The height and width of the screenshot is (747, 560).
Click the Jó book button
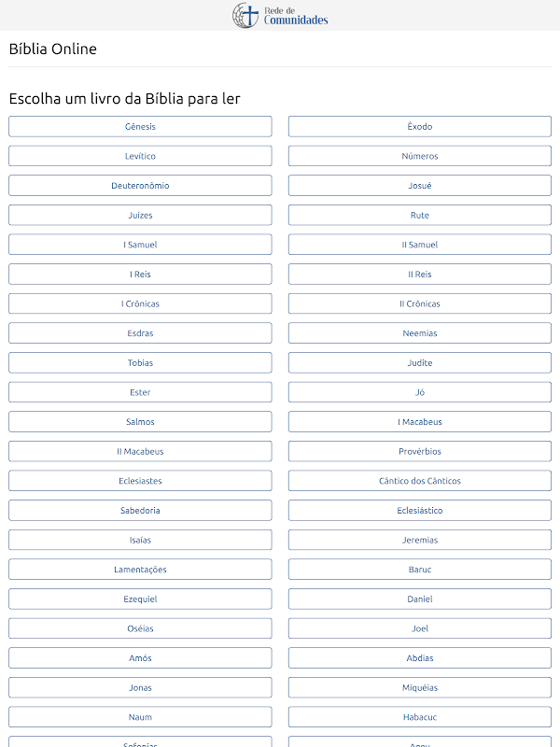(419, 392)
